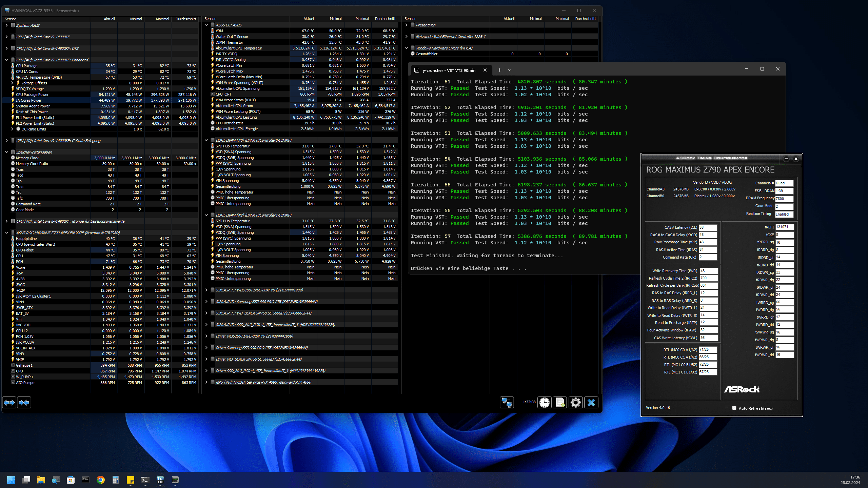Viewport: 868px width, 488px height.
Task: Click the collapse columns arrows button in HWiNFO
Action: (x=24, y=403)
